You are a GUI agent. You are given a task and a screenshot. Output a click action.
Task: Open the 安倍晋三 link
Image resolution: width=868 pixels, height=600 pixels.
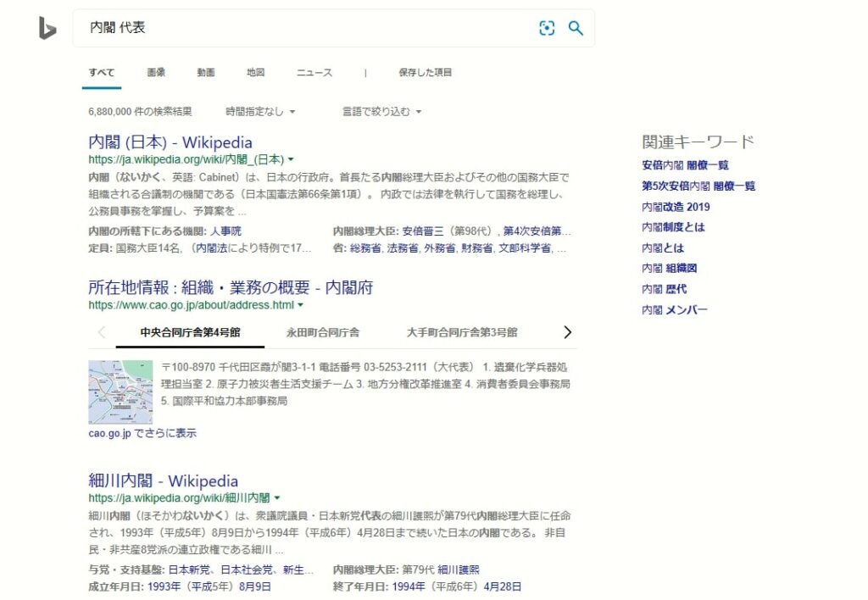tap(423, 231)
